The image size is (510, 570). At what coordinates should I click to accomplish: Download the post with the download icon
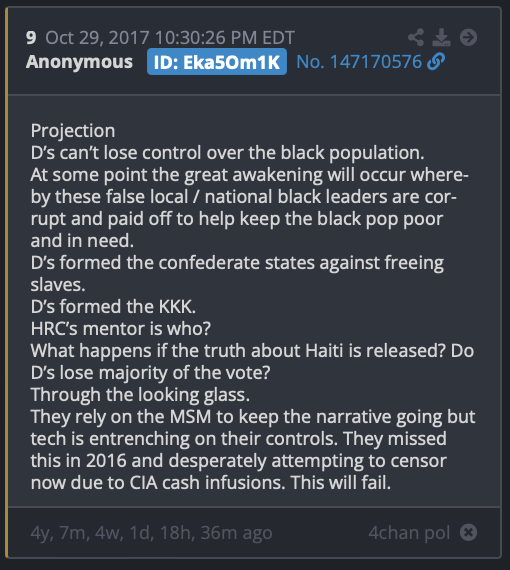point(441,37)
